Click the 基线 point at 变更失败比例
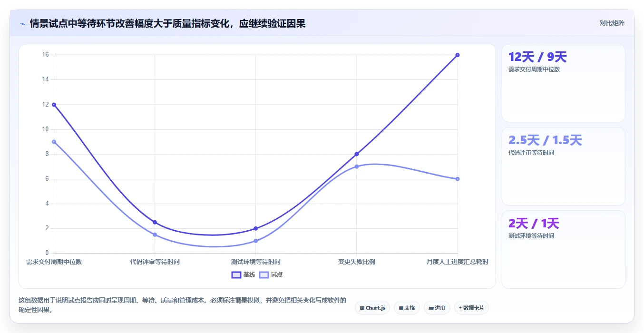 point(356,154)
